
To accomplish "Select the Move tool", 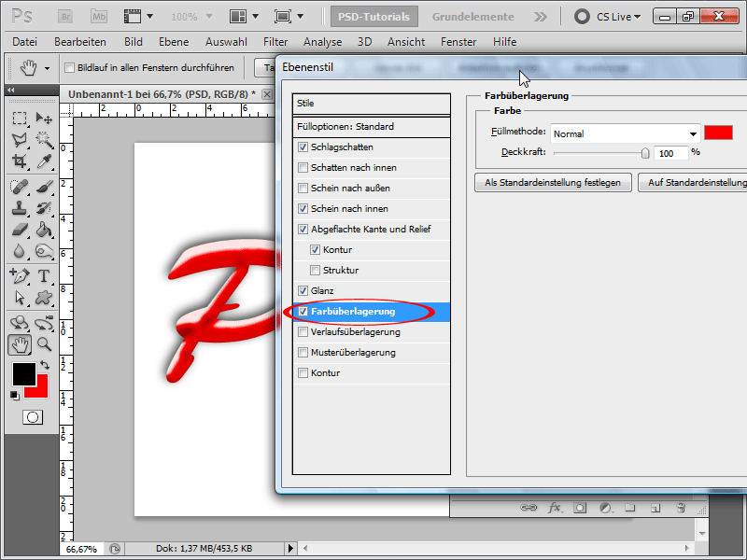I will pos(44,118).
